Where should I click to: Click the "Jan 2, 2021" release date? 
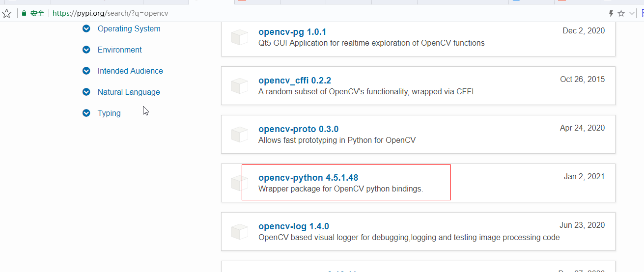[585, 176]
